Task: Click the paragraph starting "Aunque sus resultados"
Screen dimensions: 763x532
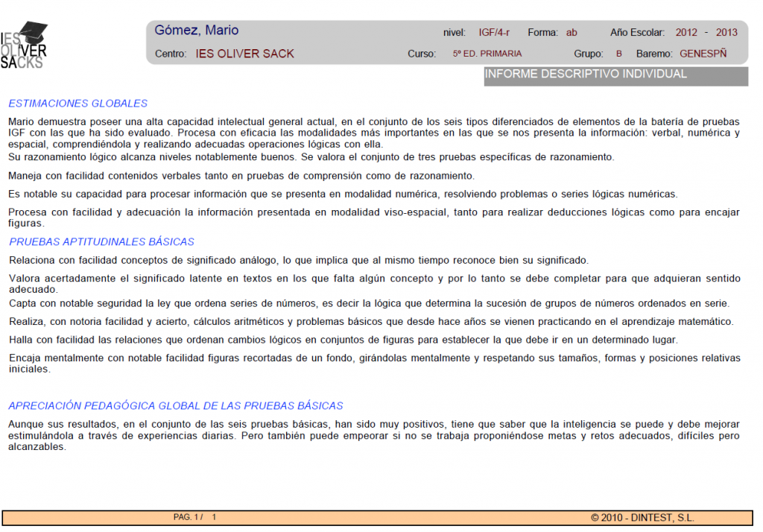Action: coord(374,435)
